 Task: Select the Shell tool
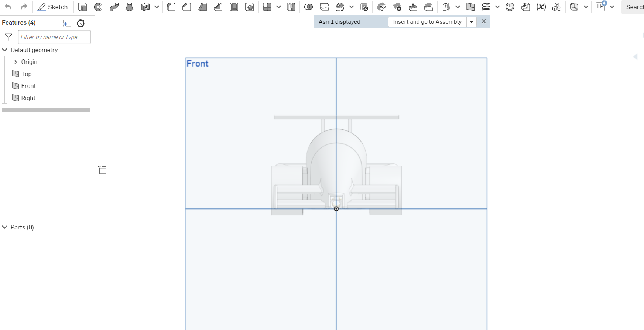coord(234,7)
